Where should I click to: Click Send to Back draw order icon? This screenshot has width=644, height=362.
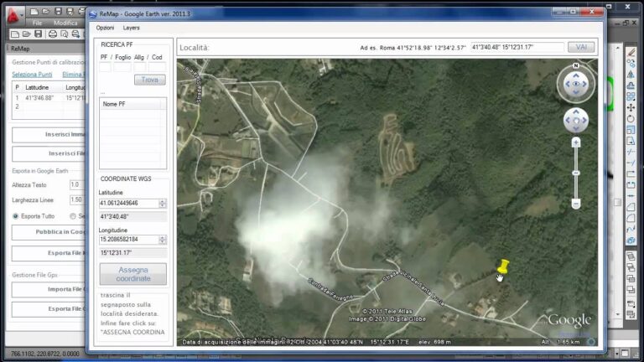tap(631, 268)
